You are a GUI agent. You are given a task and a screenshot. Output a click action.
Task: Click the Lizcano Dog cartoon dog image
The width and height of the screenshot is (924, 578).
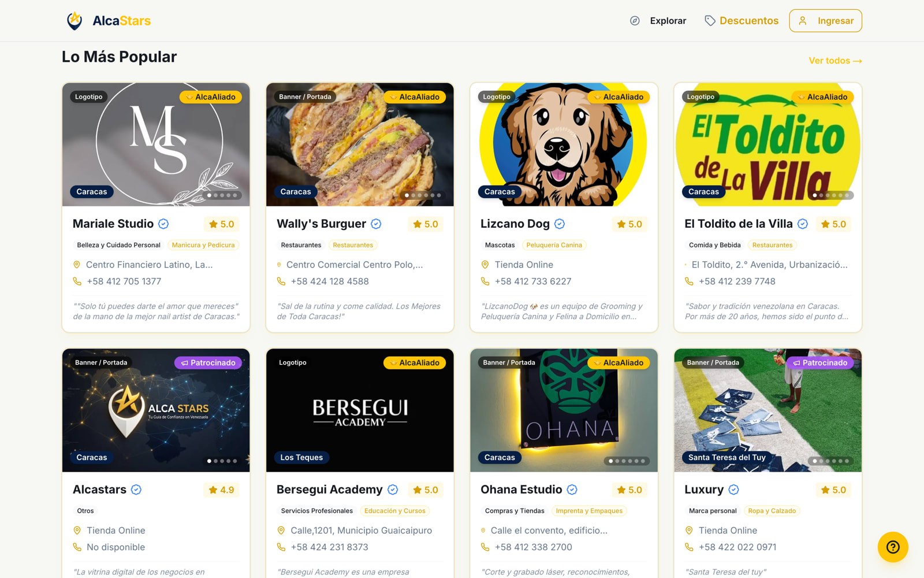pyautogui.click(x=564, y=144)
